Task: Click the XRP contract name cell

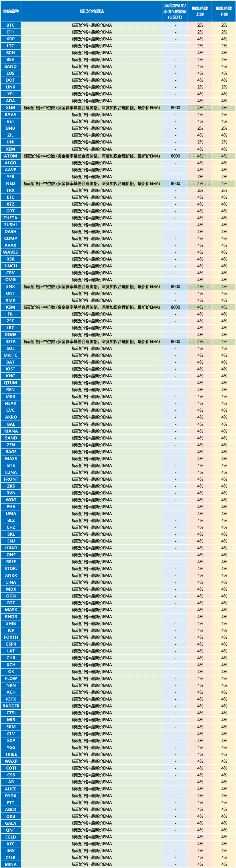Action: (10, 39)
